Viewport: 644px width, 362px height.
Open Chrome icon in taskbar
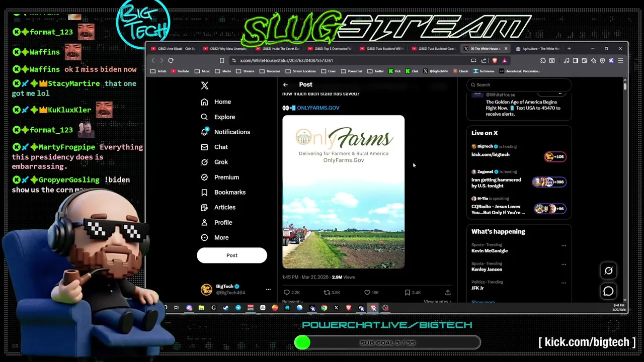point(324,308)
